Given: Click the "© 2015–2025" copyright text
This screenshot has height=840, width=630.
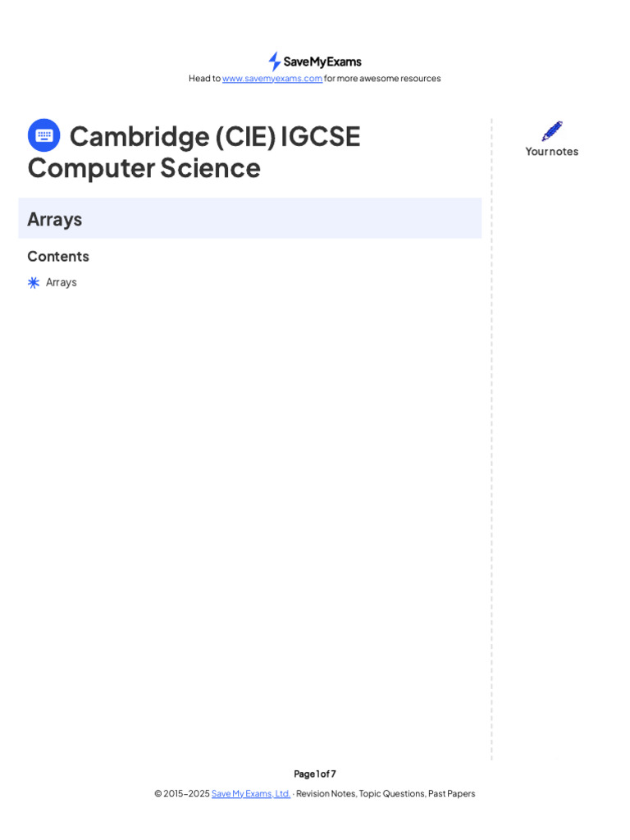Looking at the screenshot, I should click(182, 793).
